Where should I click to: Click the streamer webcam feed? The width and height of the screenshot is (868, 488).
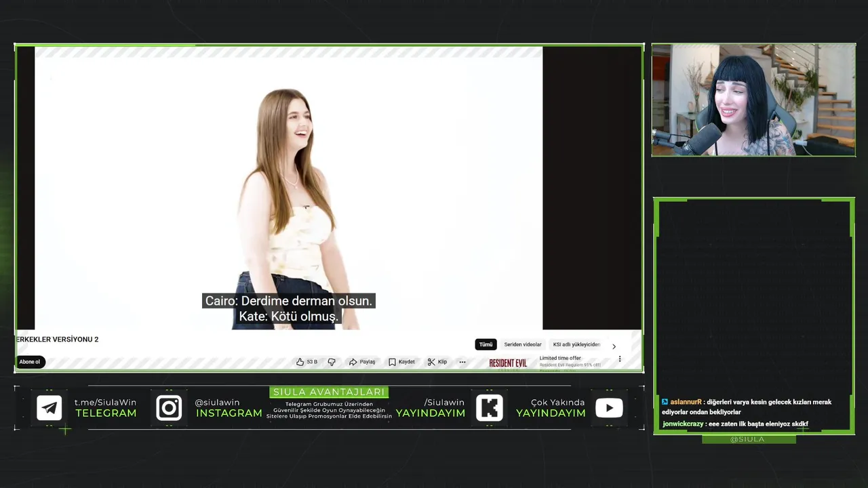point(753,100)
